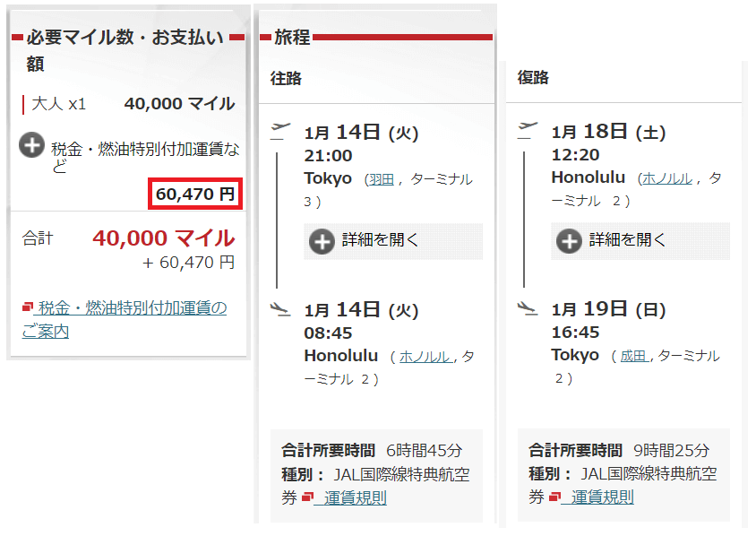756x536 pixels.
Task: Click the return landing airplane icon
Action: point(528,307)
